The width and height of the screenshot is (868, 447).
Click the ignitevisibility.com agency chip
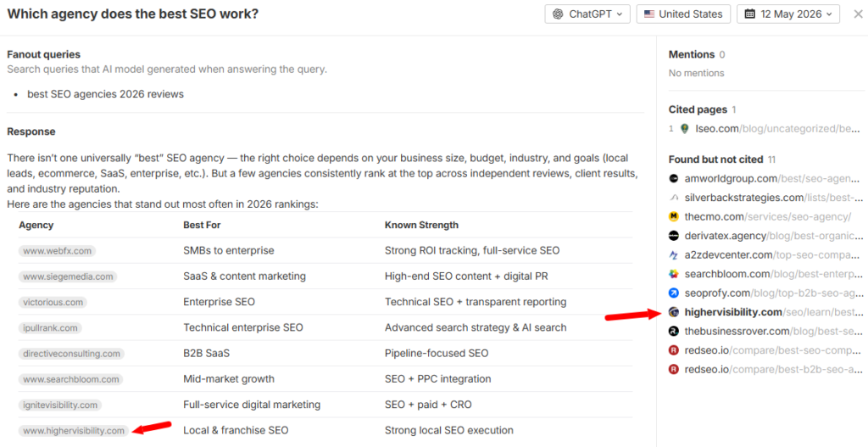60,405
